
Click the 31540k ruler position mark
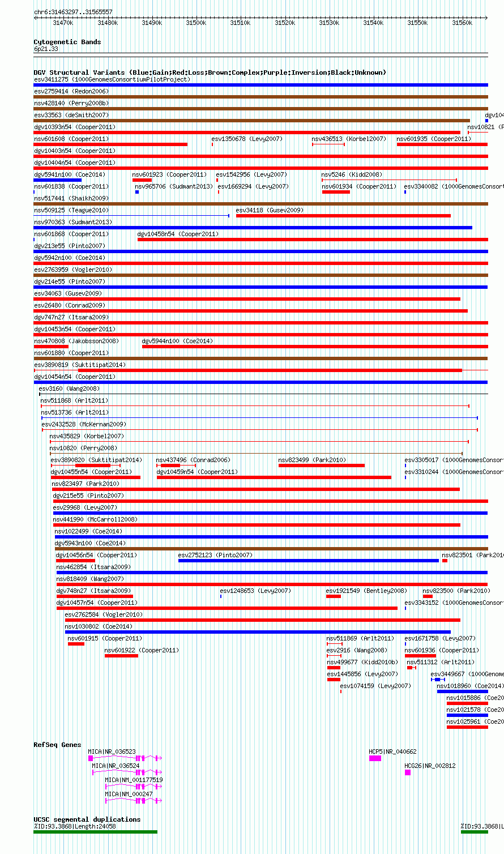(x=373, y=23)
